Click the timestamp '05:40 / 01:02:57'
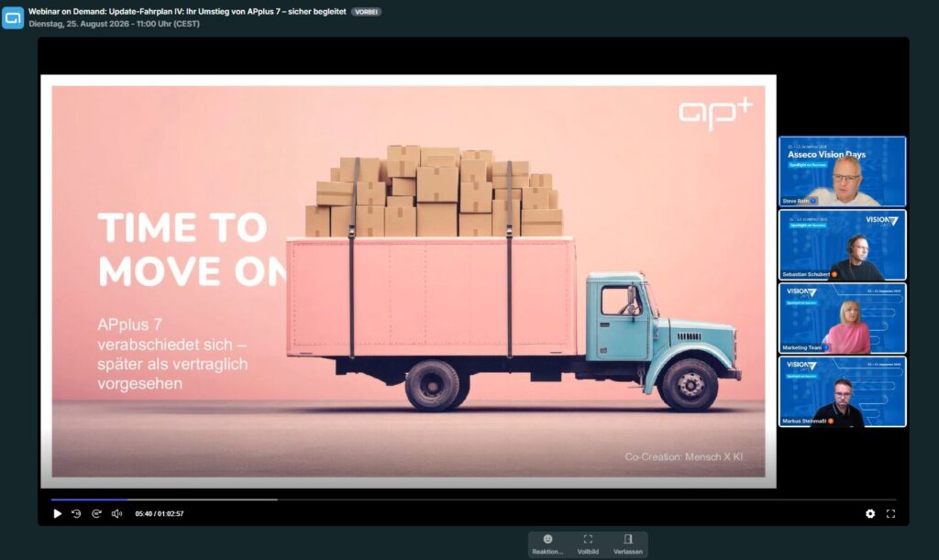939x560 pixels. pos(160,514)
